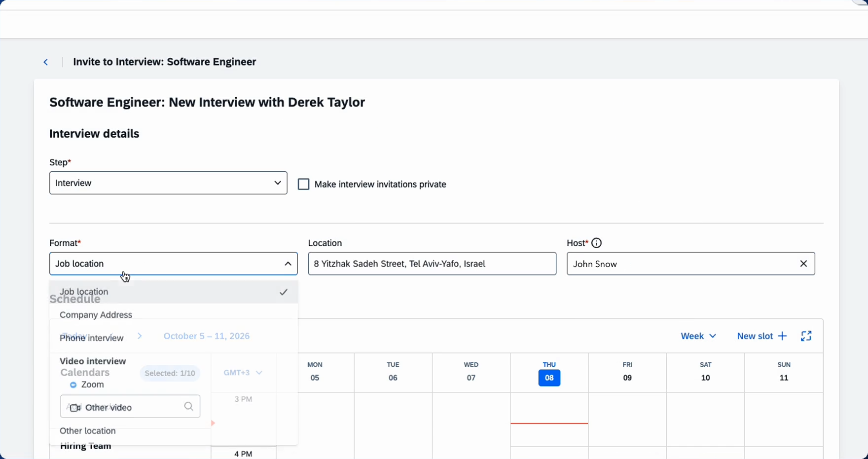Open the Step dropdown showing Interview
The width and height of the screenshot is (868, 459).
point(168,183)
